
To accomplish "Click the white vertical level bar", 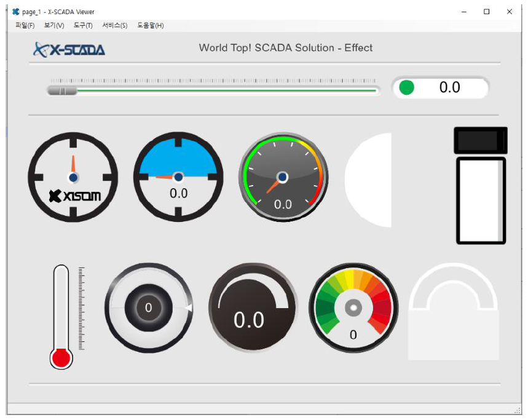I will pos(481,200).
